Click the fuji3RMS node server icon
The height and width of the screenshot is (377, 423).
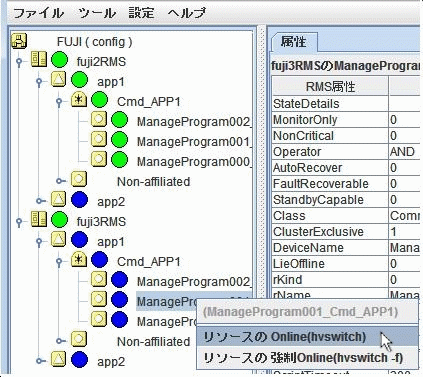tap(39, 219)
